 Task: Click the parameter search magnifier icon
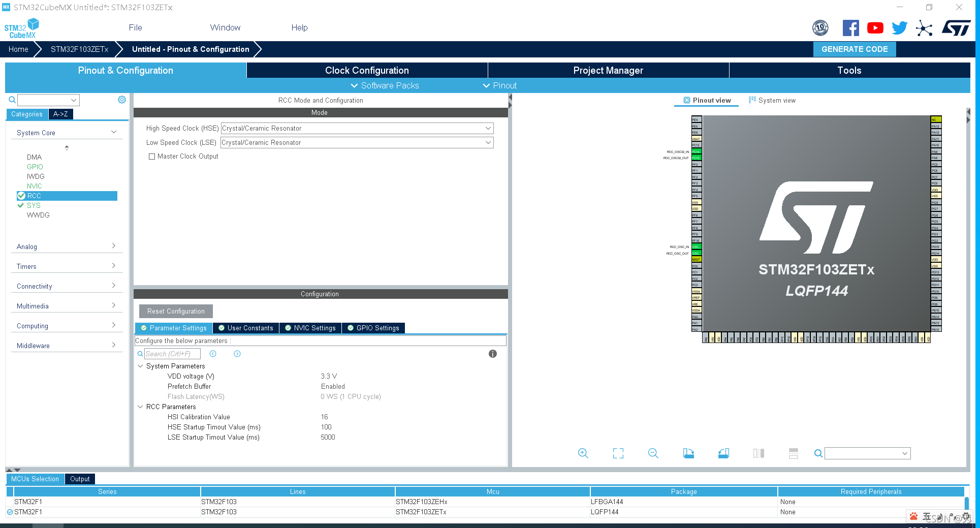click(x=140, y=354)
